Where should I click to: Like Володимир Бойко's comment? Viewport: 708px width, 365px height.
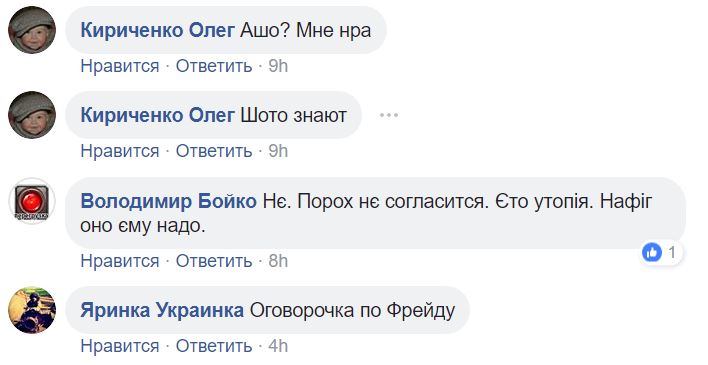point(120,261)
